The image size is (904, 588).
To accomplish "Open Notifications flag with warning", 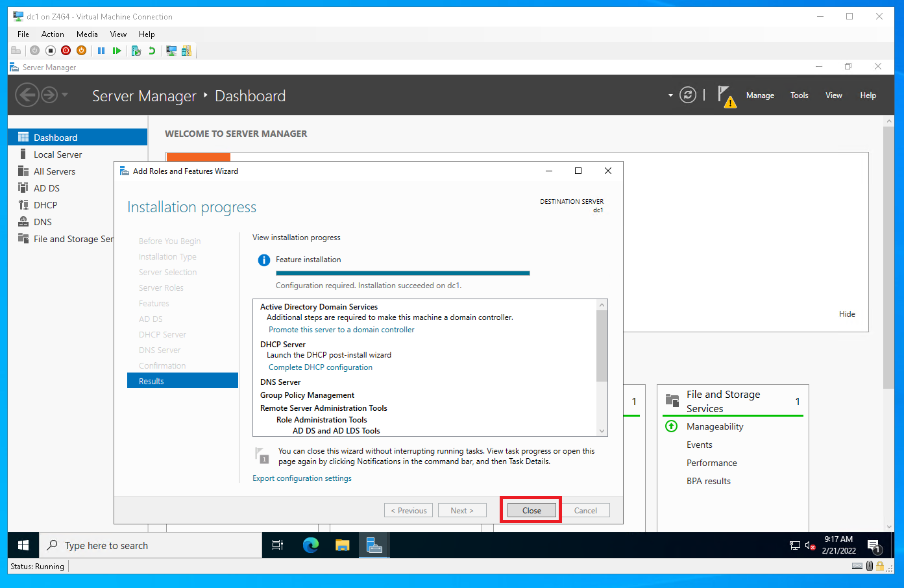I will [727, 96].
